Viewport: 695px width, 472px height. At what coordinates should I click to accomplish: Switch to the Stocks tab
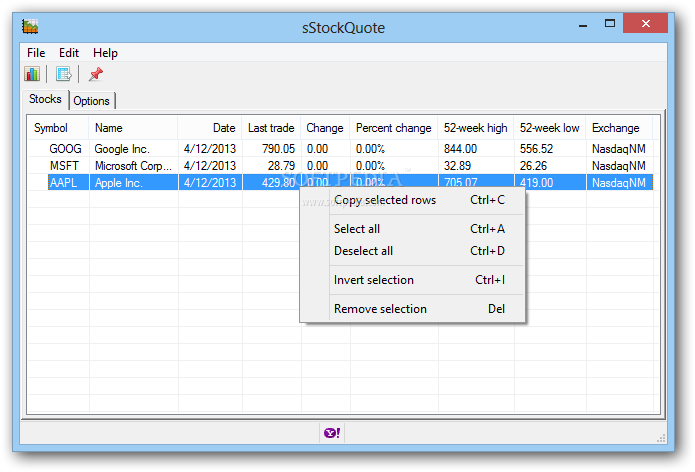point(45,99)
